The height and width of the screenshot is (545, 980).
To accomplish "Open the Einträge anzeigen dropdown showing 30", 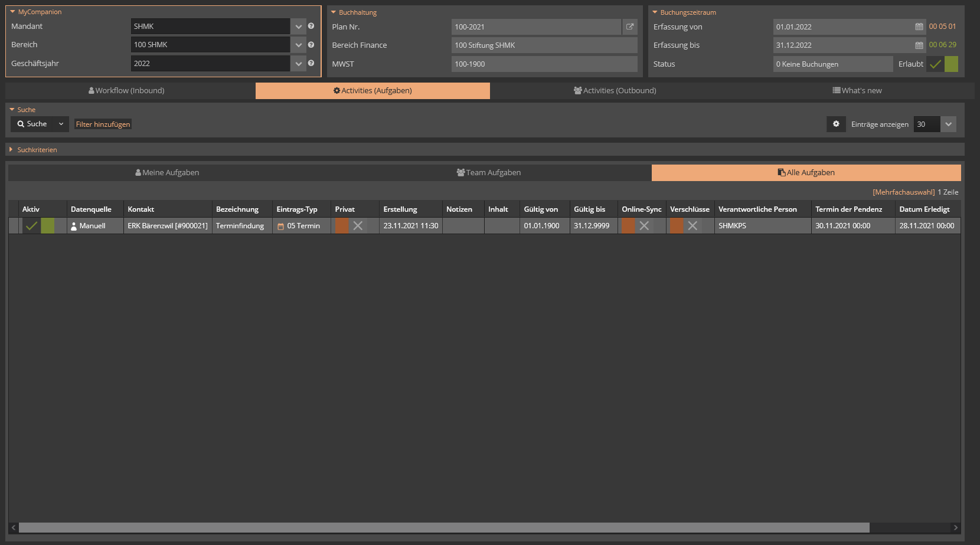I will coord(948,124).
